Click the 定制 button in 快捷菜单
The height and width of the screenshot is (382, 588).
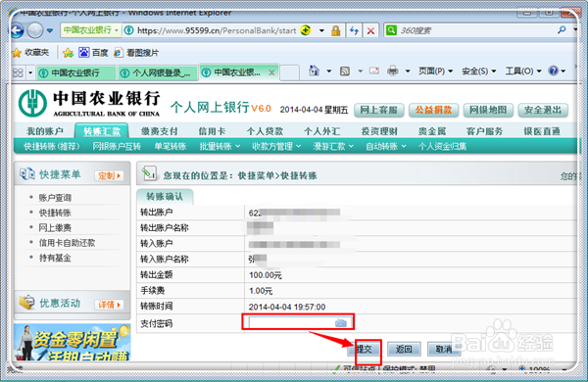pos(109,175)
